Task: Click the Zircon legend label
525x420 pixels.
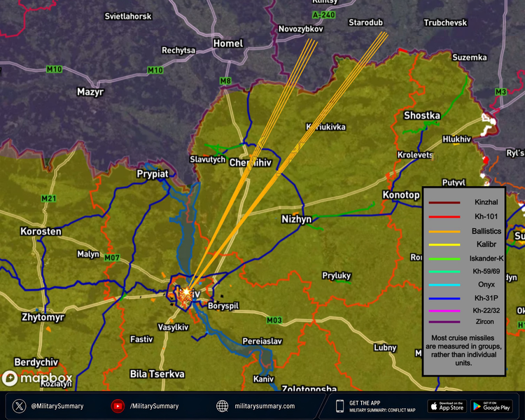Action: pos(484,321)
